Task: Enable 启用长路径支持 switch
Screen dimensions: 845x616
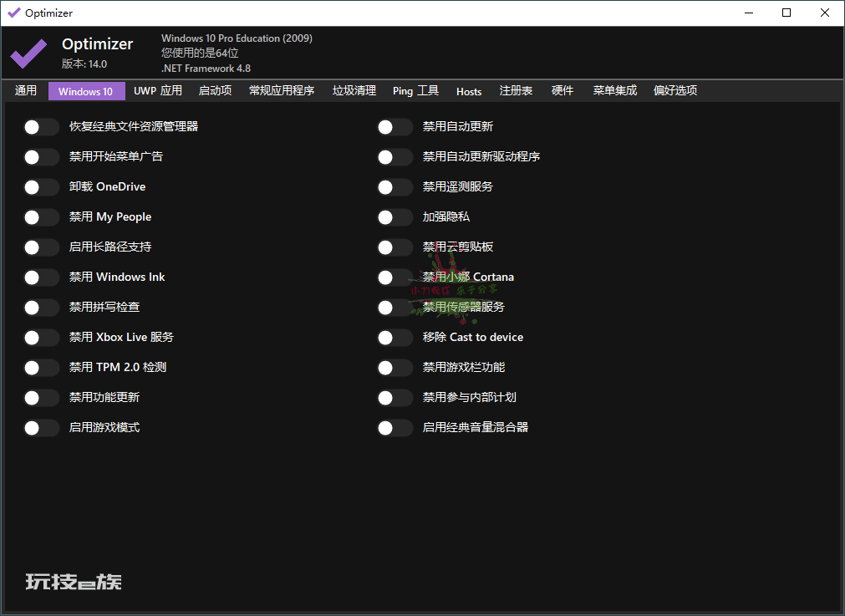Action: tap(42, 247)
